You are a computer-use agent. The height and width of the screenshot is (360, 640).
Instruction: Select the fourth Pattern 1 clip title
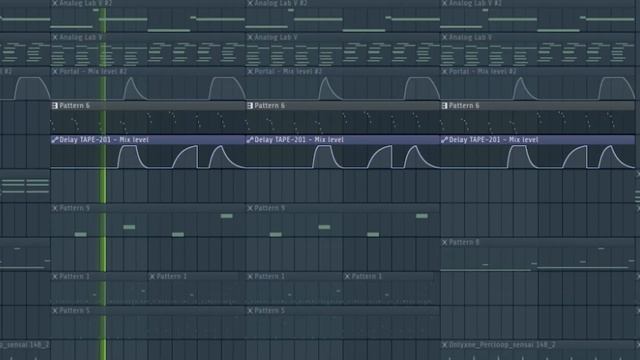click(367, 276)
